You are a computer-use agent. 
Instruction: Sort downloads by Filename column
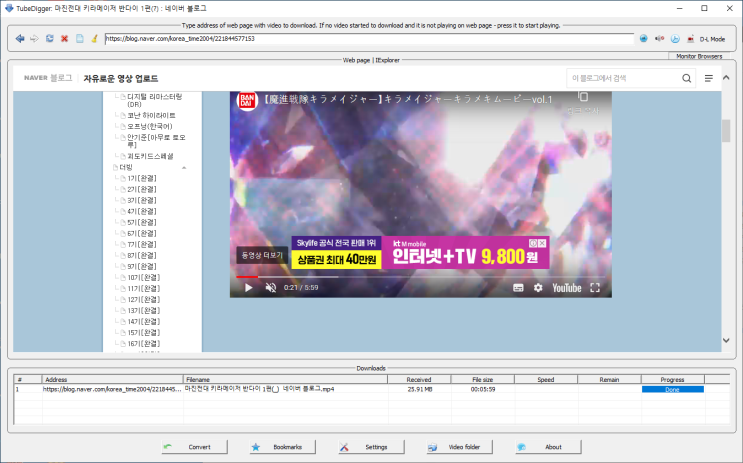pos(285,379)
